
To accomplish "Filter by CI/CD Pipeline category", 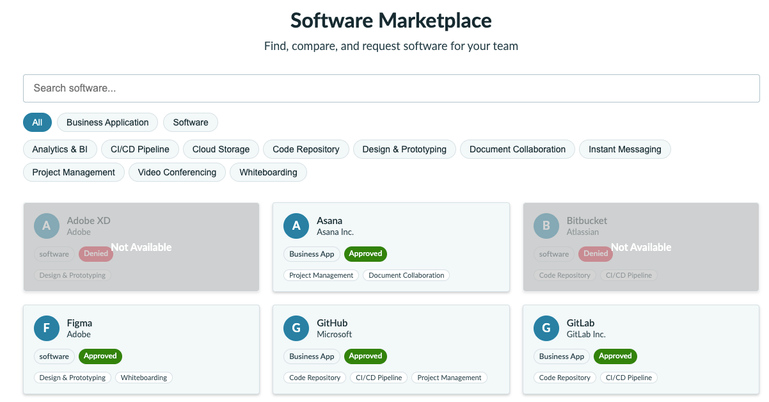I will [x=140, y=150].
